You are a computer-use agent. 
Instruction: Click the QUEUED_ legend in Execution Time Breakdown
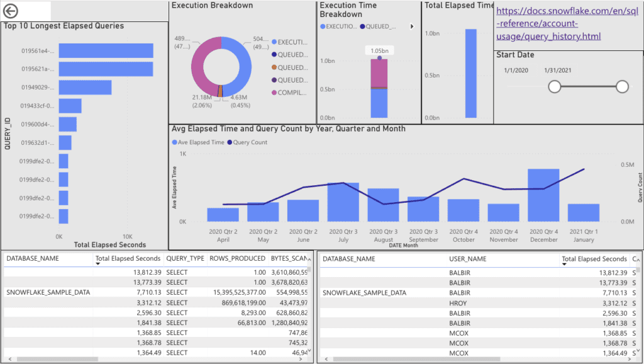pyautogui.click(x=378, y=26)
